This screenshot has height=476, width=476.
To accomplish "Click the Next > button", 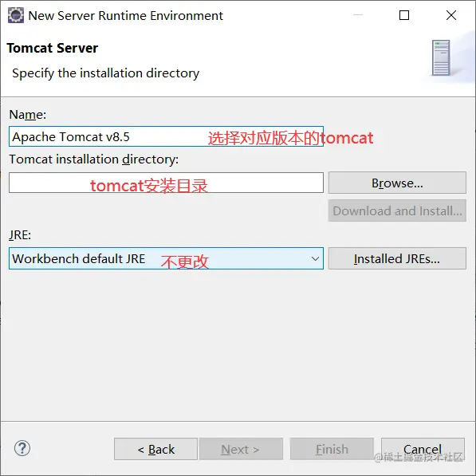I will click(x=241, y=449).
